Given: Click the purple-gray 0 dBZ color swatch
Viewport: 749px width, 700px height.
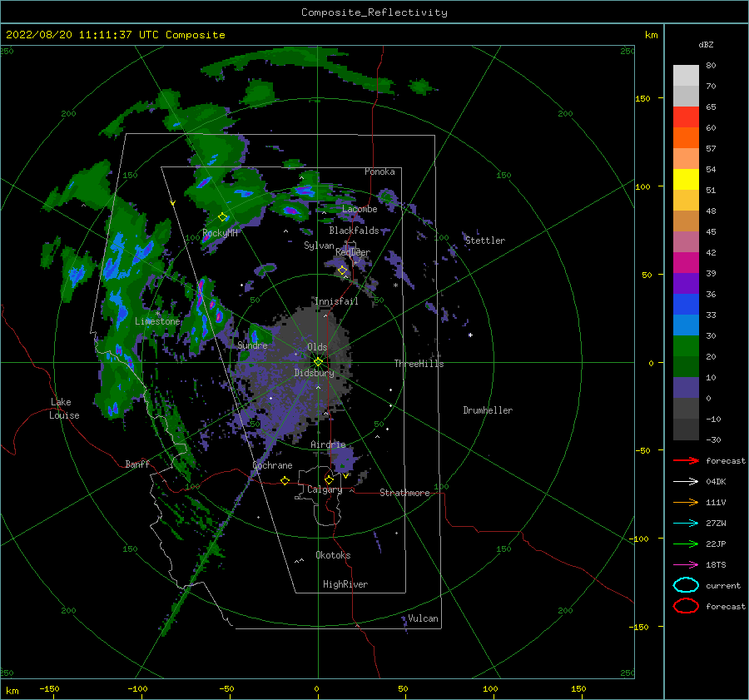Looking at the screenshot, I should (x=686, y=388).
